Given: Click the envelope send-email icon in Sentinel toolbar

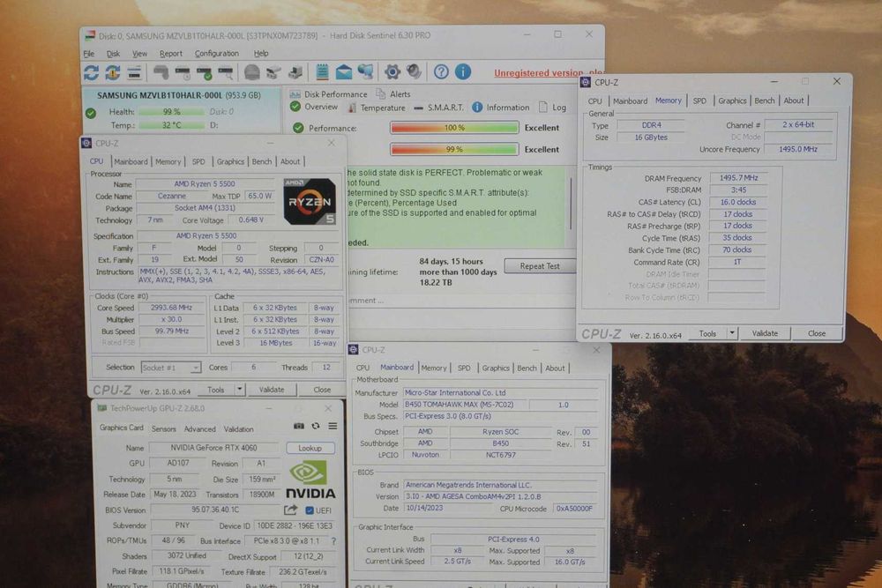Looking at the screenshot, I should point(344,72).
